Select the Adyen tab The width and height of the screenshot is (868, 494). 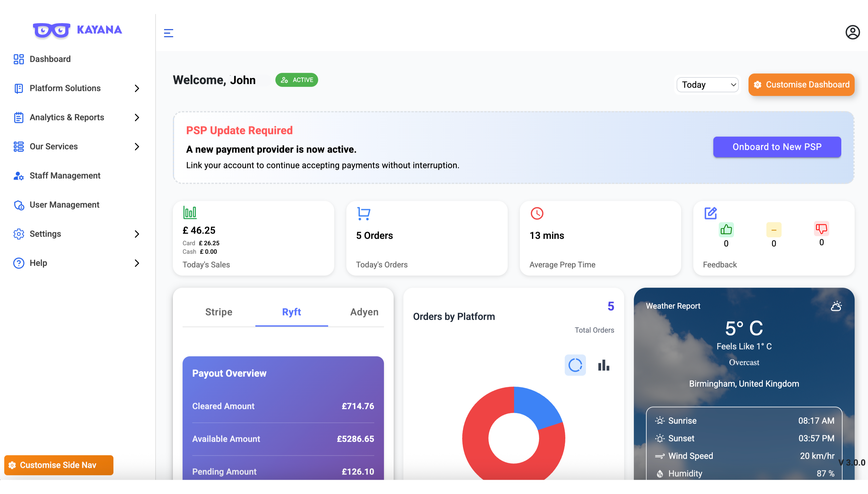click(x=364, y=312)
